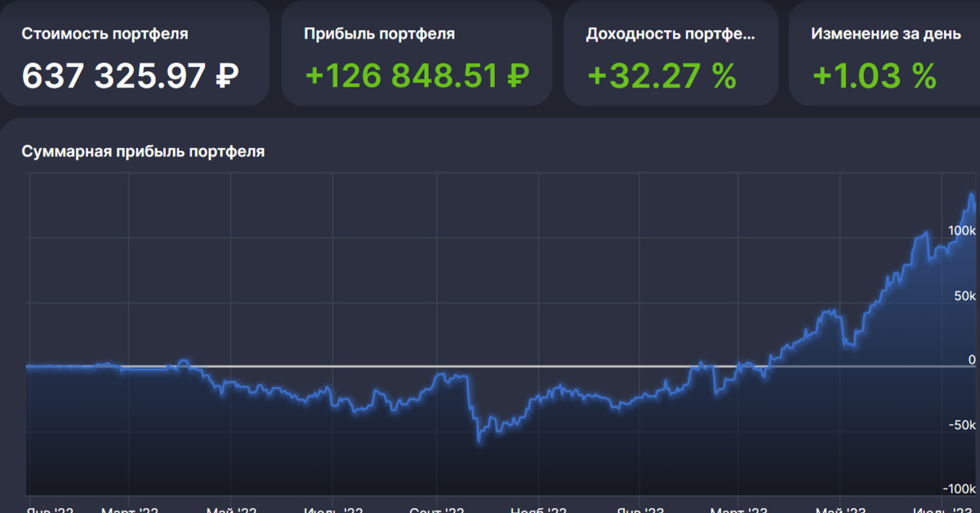This screenshot has height=513, width=980.
Task: Click the 50k label on the y-axis
Action: tap(965, 295)
